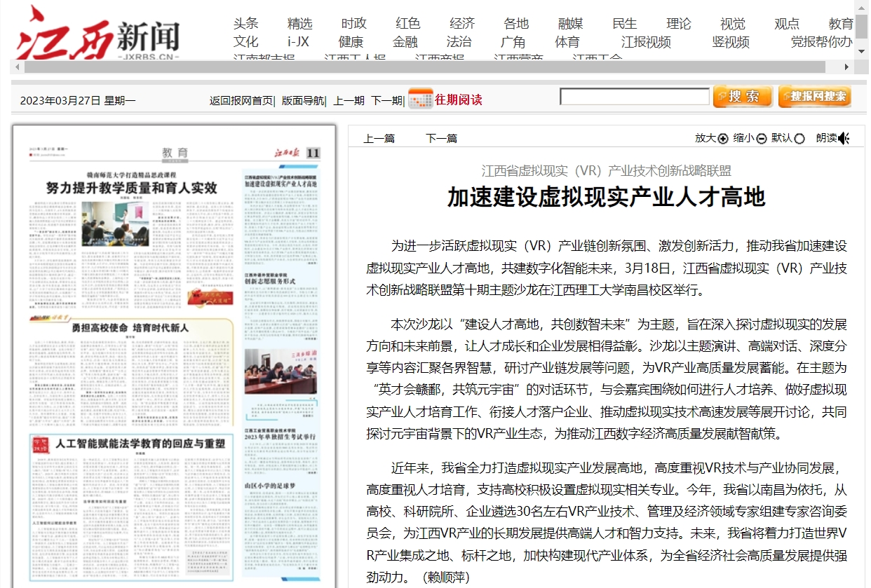Open the 江报视频 navigation link
871x588 pixels.
[x=647, y=42]
